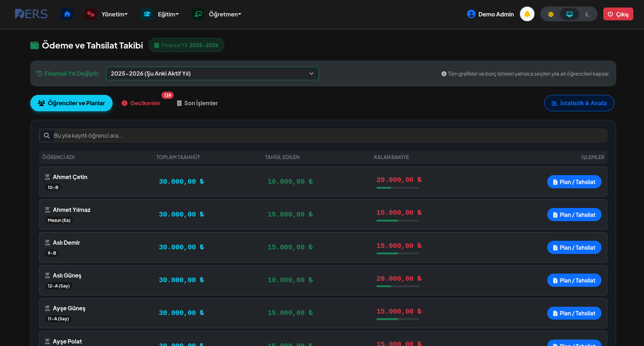Image resolution: width=644 pixels, height=346 pixels.
Task: Click the KALAN BAKİYE column header
Action: point(391,157)
